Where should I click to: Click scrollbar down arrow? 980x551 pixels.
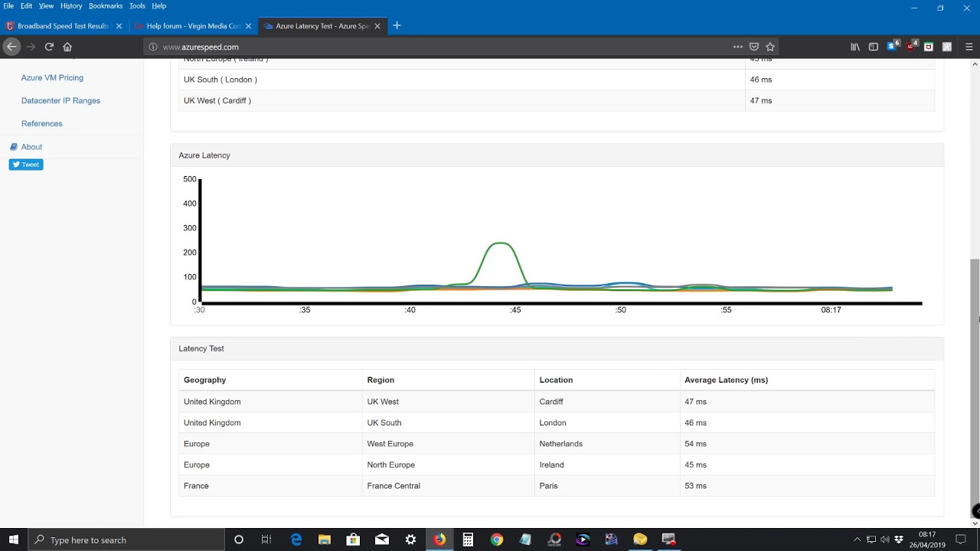[x=975, y=523]
